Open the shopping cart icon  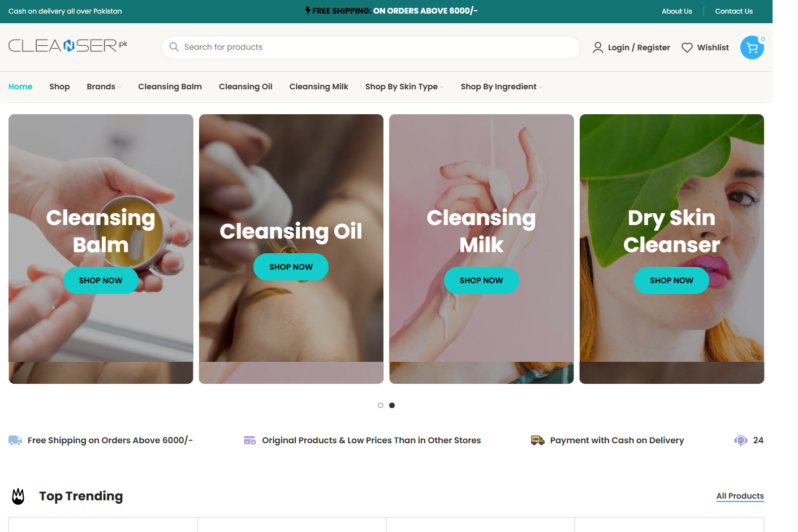click(752, 47)
